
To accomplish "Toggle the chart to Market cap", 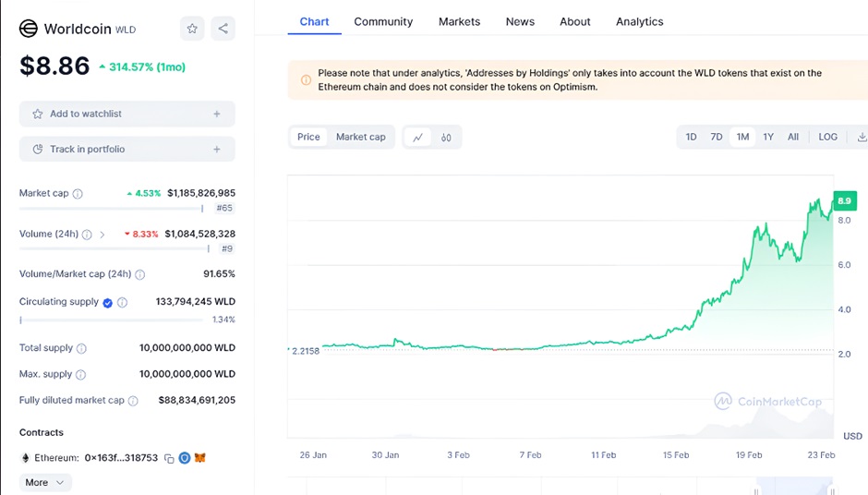I will [x=360, y=137].
